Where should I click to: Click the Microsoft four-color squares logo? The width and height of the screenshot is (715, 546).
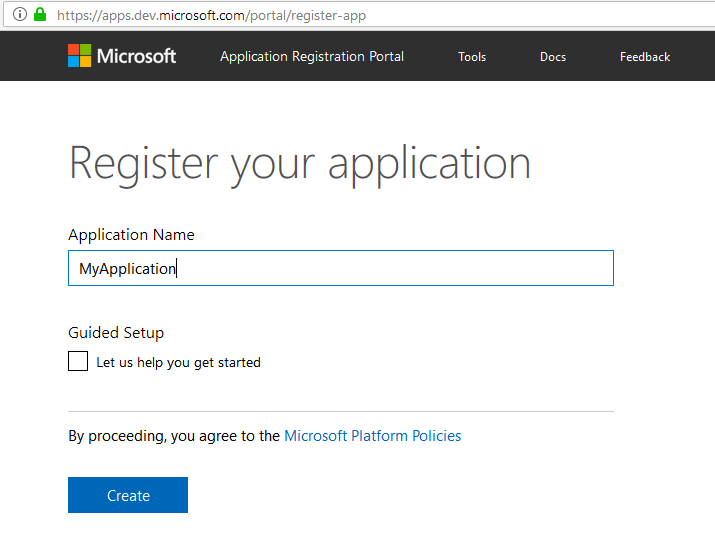tap(79, 56)
